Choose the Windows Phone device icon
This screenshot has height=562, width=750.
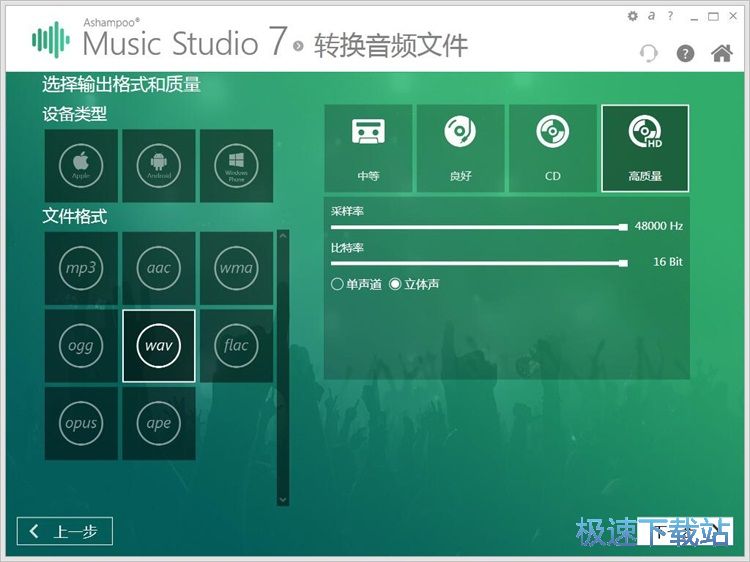(236, 165)
